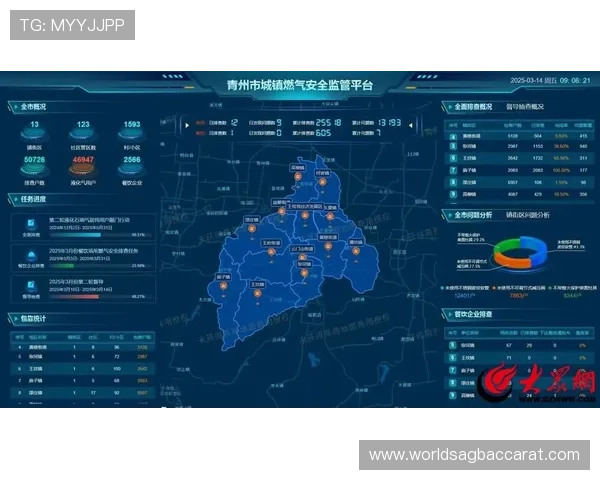Click the green 餐饮场所 task progress bar
The height and width of the screenshot is (480, 600).
click(x=62, y=266)
